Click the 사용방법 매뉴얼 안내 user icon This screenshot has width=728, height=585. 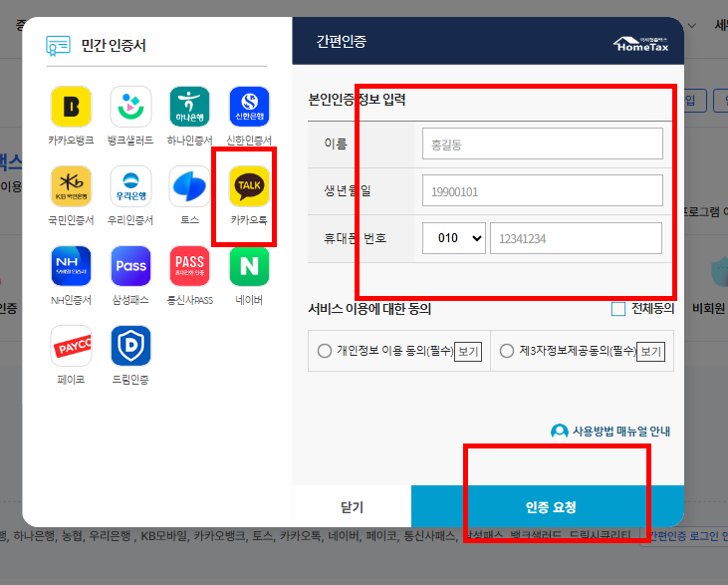coord(560,432)
